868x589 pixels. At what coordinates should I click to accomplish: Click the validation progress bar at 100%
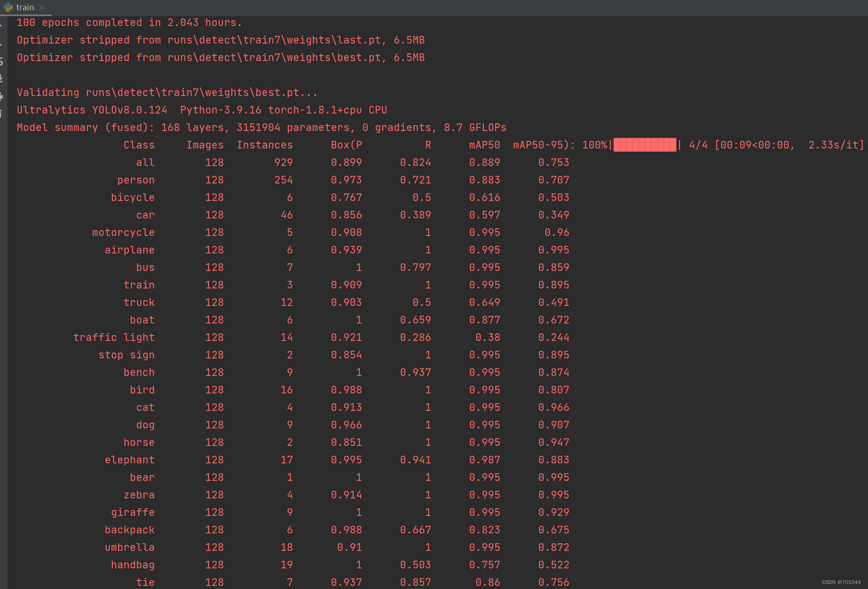pos(644,145)
